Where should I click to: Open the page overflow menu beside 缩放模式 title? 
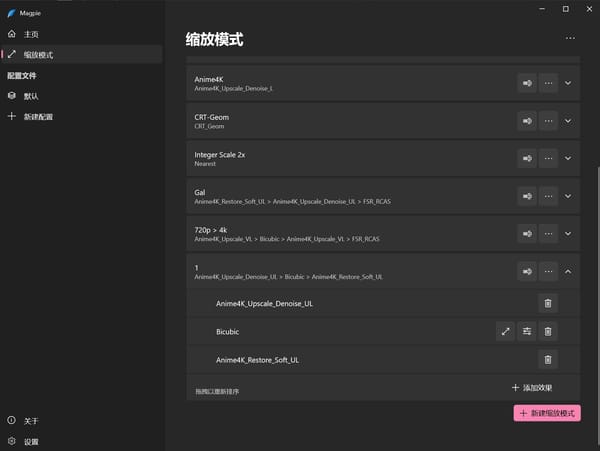(570, 38)
